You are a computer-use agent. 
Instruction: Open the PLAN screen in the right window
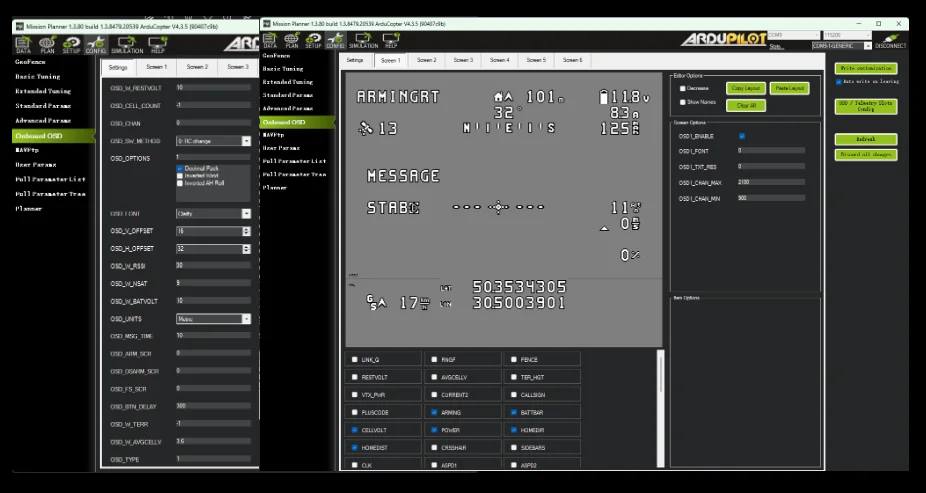click(x=292, y=40)
